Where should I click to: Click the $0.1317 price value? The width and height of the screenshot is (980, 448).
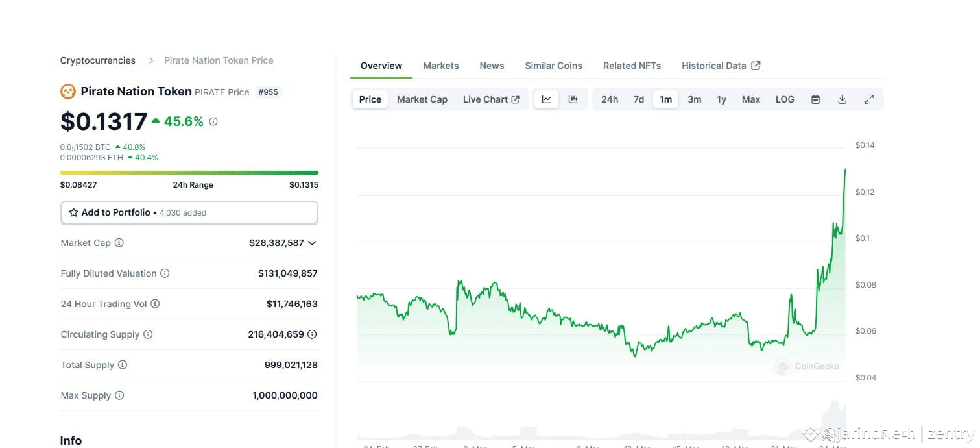coord(104,121)
